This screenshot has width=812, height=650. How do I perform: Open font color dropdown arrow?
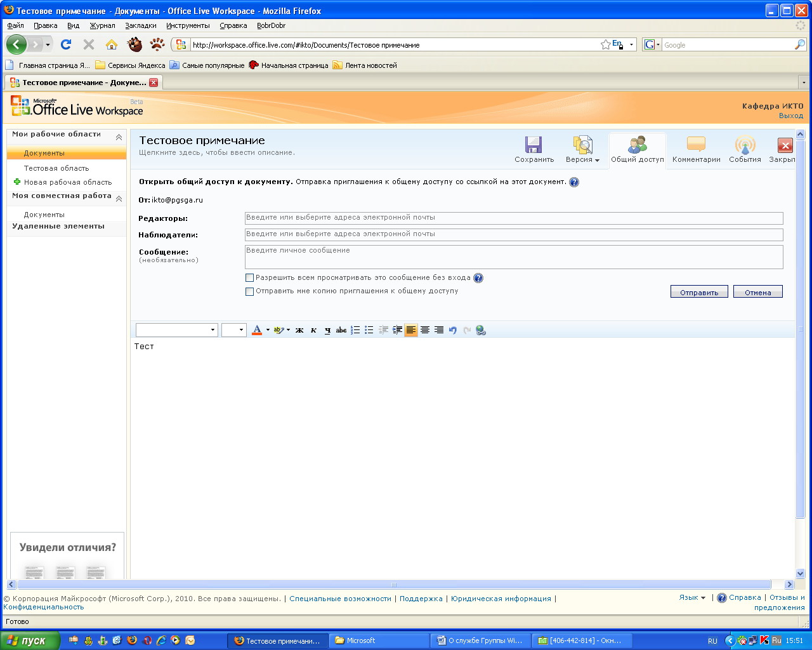[268, 330]
